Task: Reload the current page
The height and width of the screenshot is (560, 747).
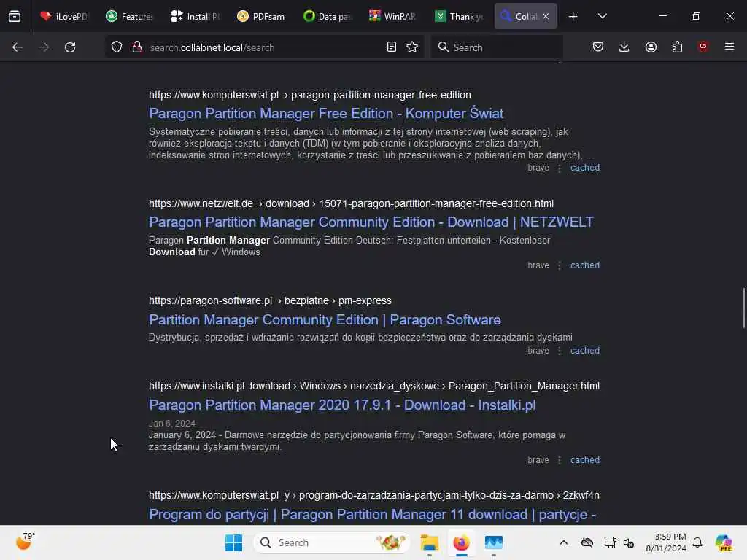Action: click(x=70, y=47)
